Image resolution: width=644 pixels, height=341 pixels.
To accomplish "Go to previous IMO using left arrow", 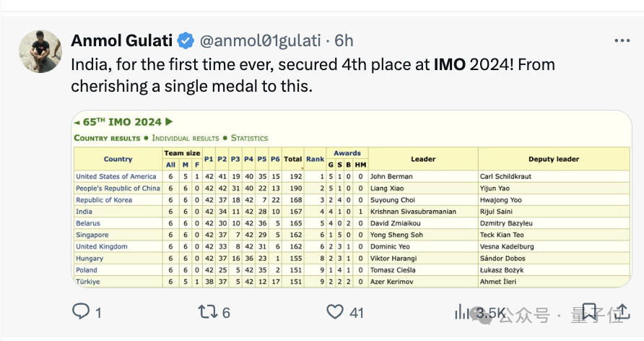I will tap(78, 122).
